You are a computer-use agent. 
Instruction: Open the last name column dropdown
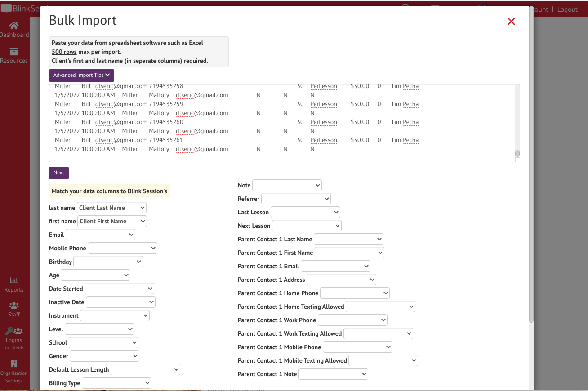112,208
